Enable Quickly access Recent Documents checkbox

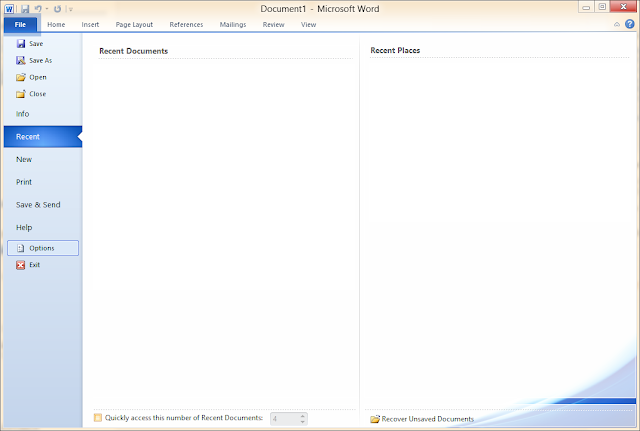click(x=98, y=418)
